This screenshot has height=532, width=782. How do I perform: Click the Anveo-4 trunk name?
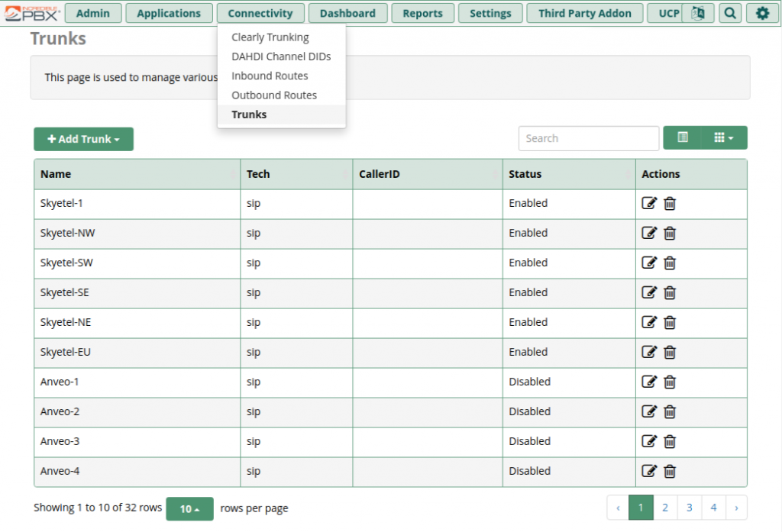point(60,471)
